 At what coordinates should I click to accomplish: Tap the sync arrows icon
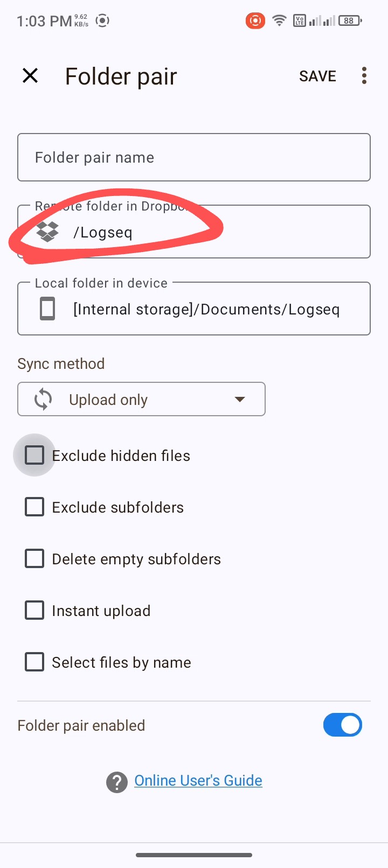[x=43, y=400]
